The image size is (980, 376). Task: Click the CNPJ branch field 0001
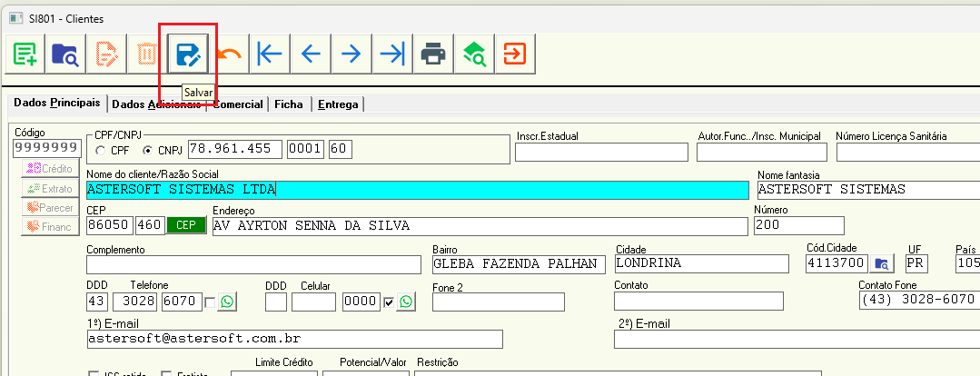(306, 149)
